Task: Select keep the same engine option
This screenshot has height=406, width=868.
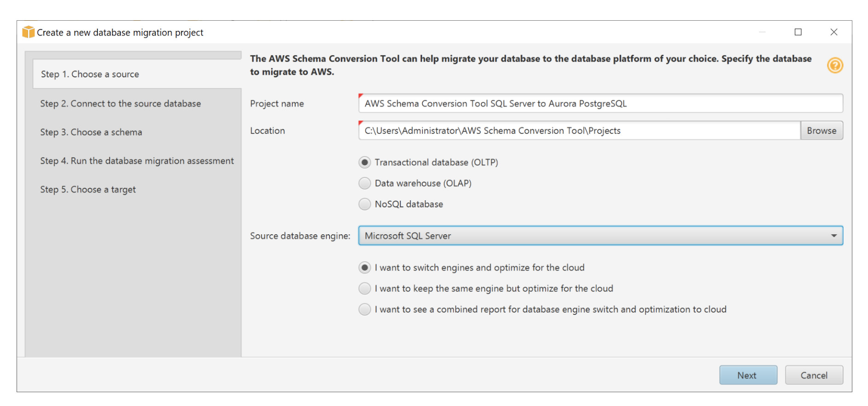Action: [365, 289]
